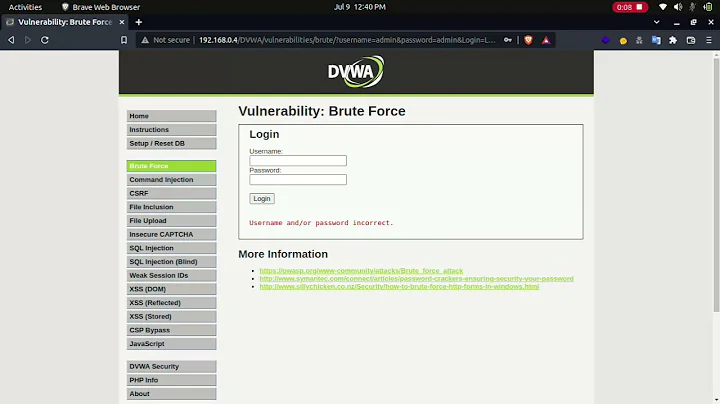Viewport: 720px width, 404px height.
Task: Open the translate extension icon
Action: click(x=656, y=40)
